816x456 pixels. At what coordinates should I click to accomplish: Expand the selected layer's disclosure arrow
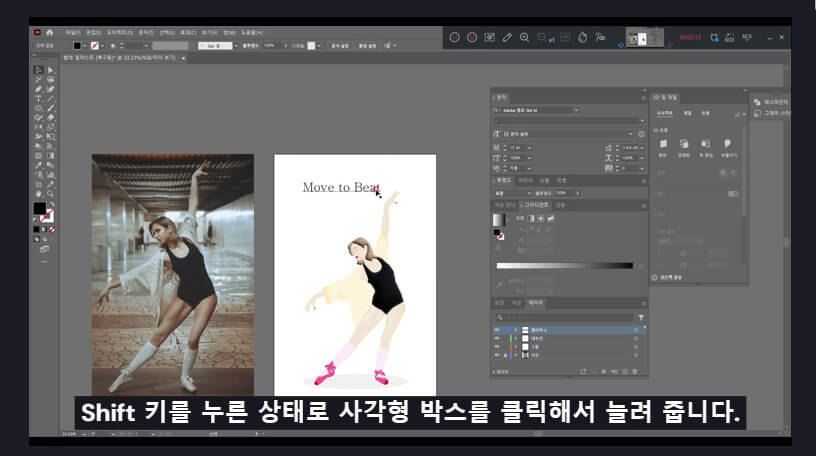[x=516, y=330]
